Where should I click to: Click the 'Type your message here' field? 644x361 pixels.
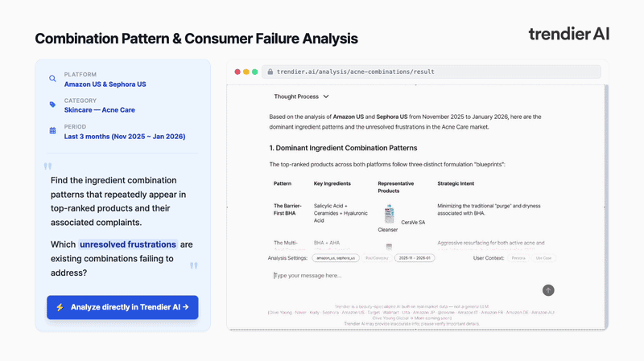point(402,276)
